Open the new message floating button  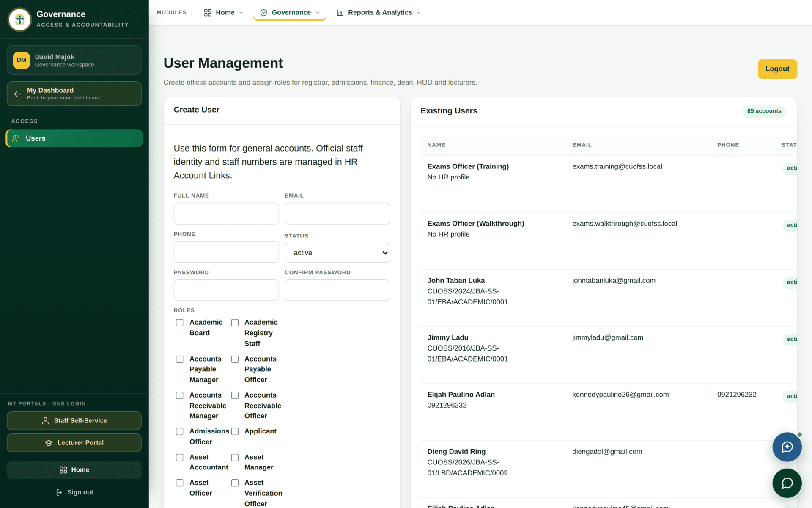coord(787,447)
